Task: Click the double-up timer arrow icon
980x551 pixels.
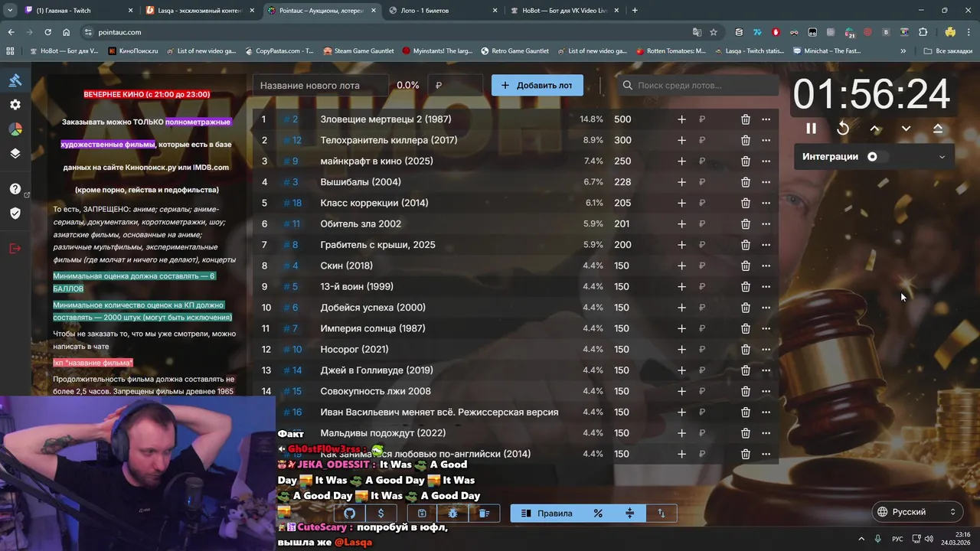Action: click(938, 129)
